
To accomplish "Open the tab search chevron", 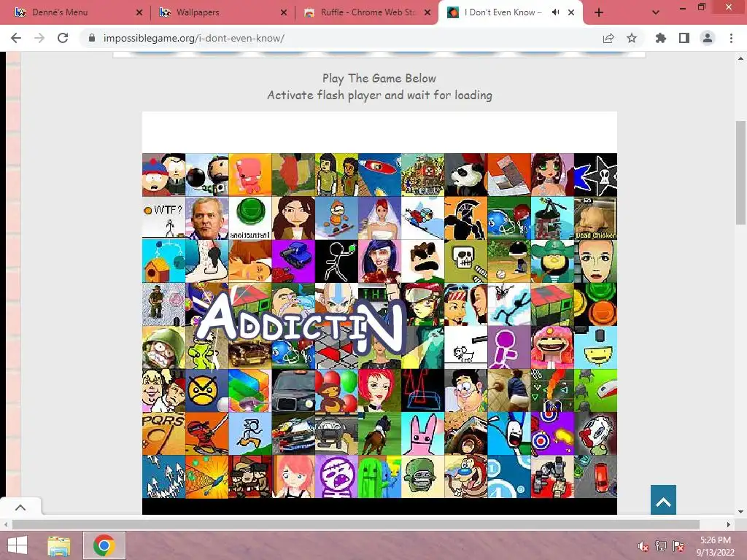I will 656,12.
